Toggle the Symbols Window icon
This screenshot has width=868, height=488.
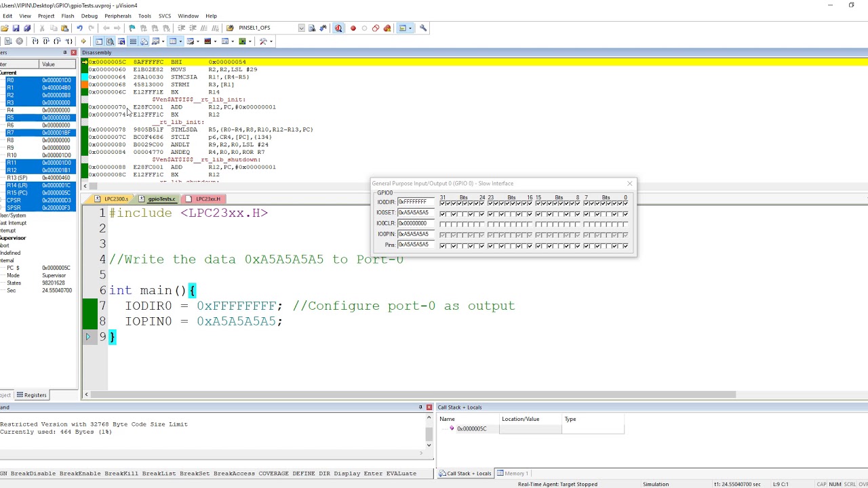coord(121,41)
